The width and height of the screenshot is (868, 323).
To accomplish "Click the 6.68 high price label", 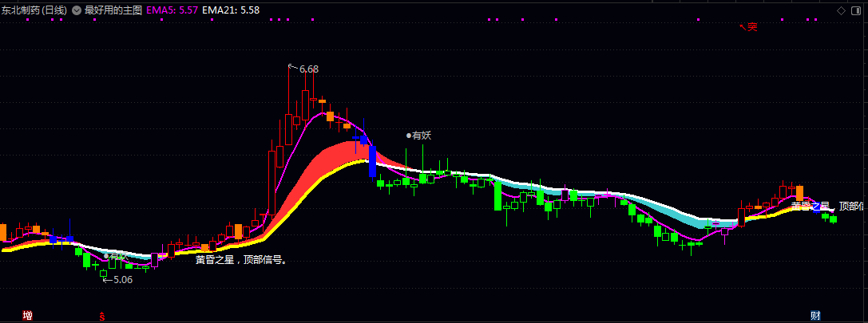I will [x=308, y=69].
